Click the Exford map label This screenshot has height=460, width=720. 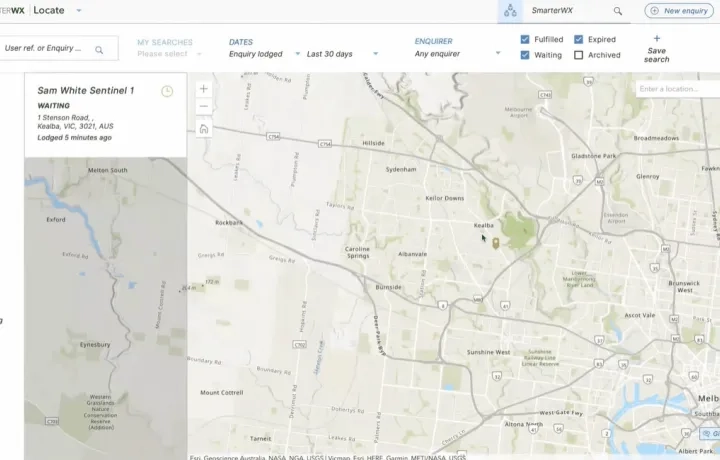(56, 220)
